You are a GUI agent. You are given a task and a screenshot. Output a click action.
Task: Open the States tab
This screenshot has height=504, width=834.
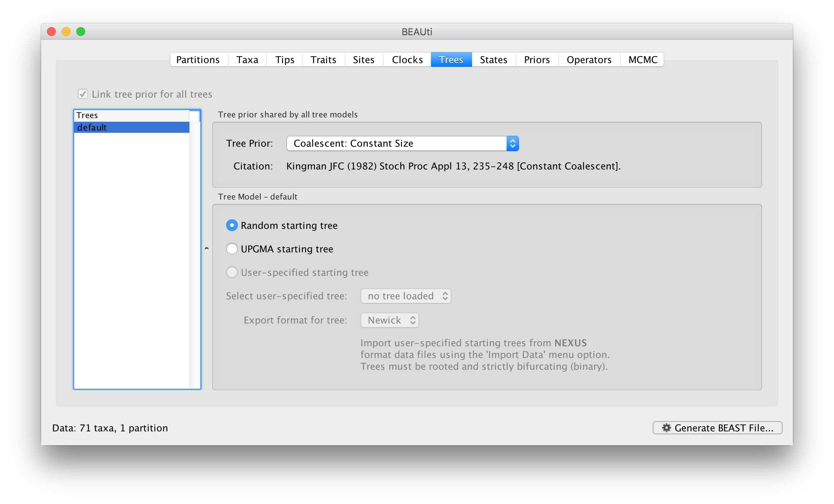(x=494, y=60)
